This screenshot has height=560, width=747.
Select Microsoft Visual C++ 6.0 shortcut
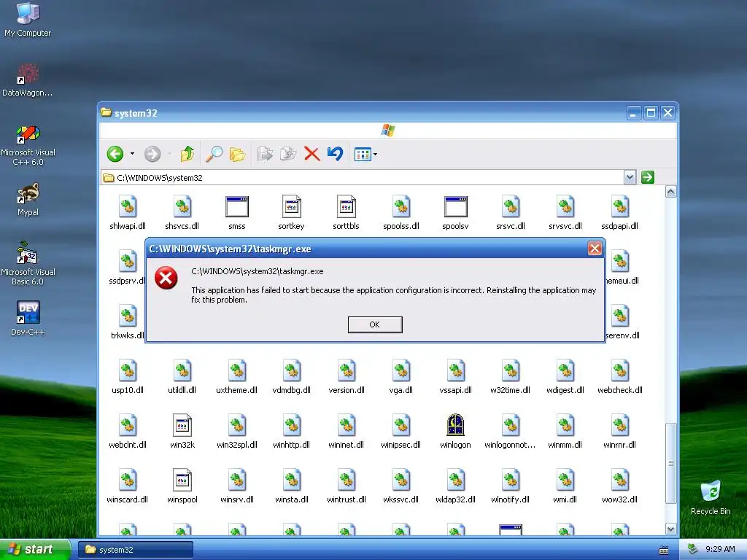28,145
